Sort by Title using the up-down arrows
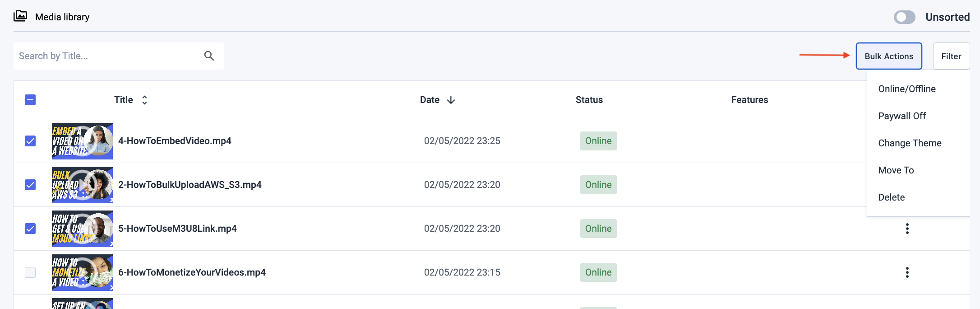 click(144, 100)
